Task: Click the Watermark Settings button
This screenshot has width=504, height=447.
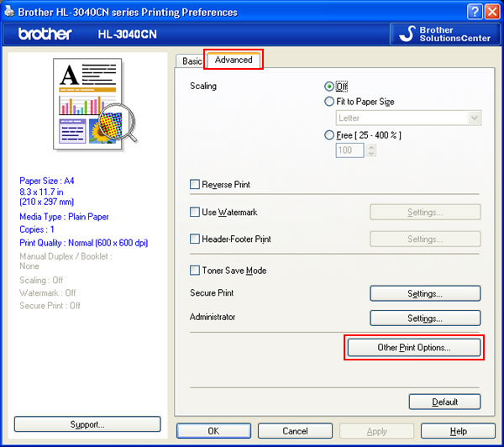Action: point(425,213)
